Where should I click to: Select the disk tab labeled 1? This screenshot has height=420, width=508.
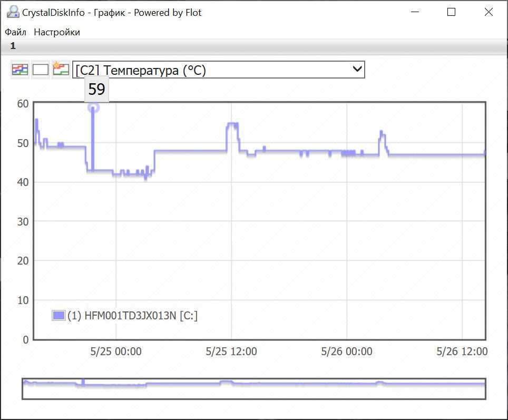point(13,46)
